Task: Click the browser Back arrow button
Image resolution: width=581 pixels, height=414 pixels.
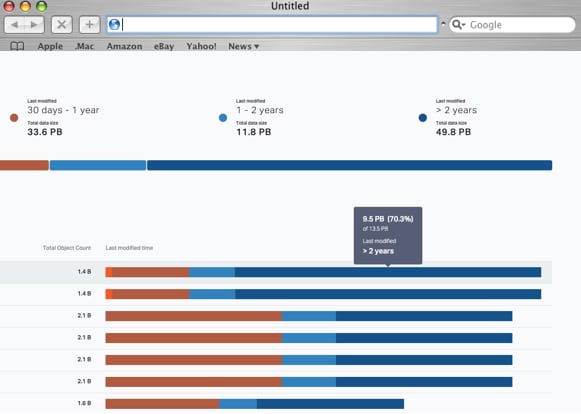Action: pos(14,25)
